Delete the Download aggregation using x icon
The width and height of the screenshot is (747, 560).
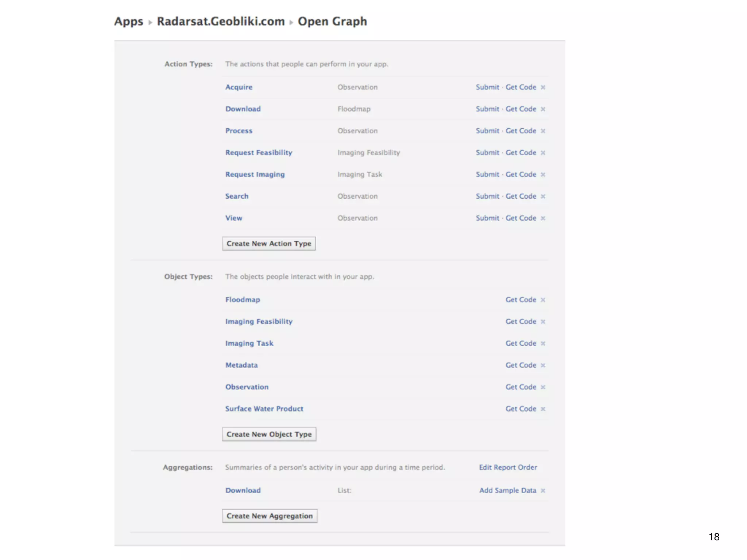tap(543, 491)
